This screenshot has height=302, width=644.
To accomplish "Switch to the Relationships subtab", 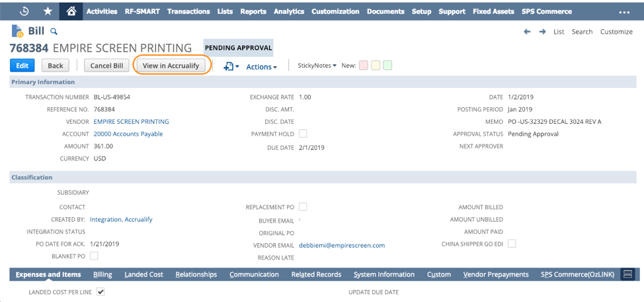I will [x=196, y=274].
